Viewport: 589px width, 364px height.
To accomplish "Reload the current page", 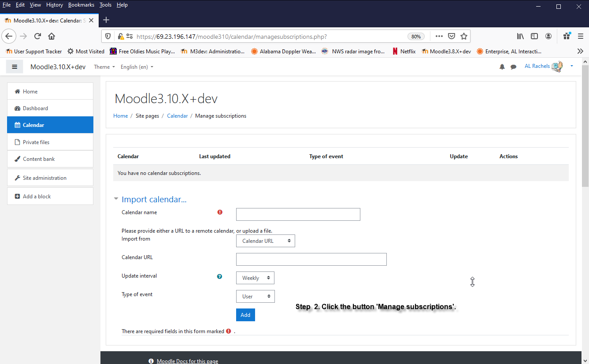I will click(x=37, y=36).
